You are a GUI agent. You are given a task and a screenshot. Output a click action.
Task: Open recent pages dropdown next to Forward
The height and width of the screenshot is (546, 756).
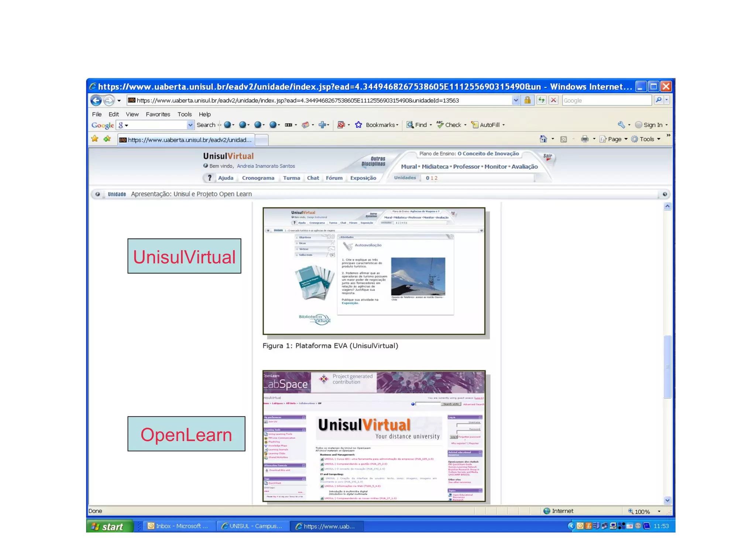[119, 101]
